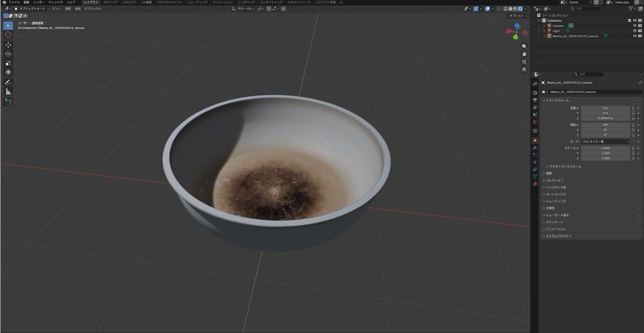Open the Object Data mesh properties tab
The width and height of the screenshot is (644, 333).
pos(535,176)
